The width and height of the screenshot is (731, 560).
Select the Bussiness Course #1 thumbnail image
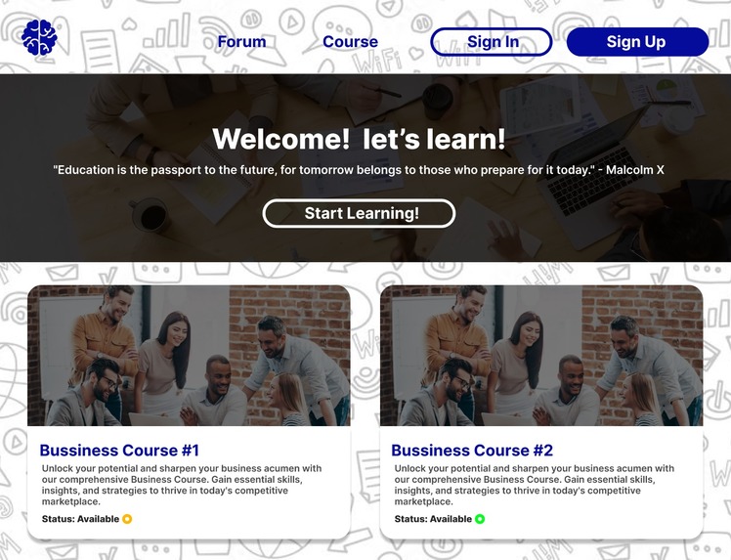[189, 356]
